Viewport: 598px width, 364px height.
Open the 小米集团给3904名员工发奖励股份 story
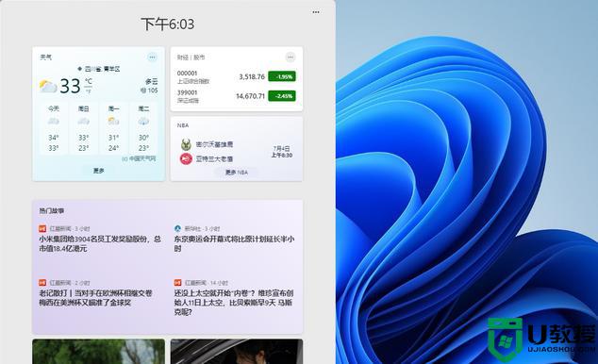(100, 243)
